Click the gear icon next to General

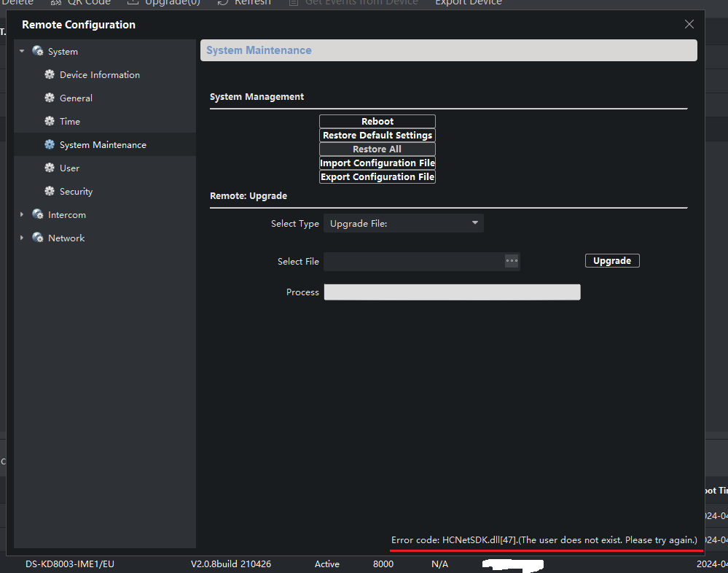click(x=50, y=98)
